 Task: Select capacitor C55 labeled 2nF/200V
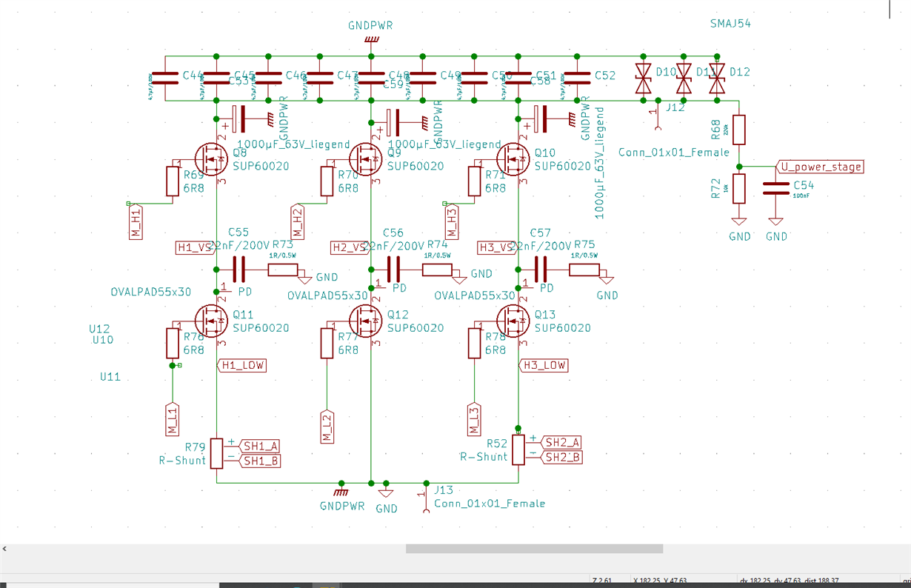[237, 268]
